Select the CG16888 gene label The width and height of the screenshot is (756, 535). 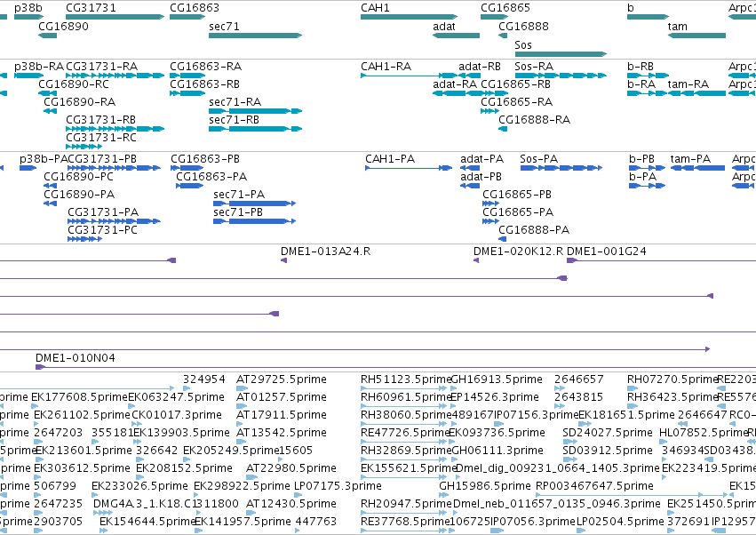click(523, 26)
